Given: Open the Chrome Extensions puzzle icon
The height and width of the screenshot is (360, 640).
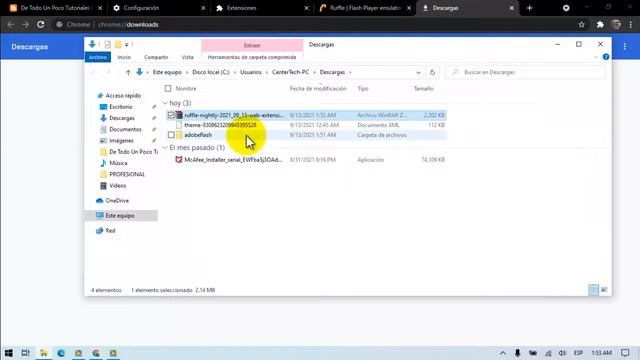Looking at the screenshot, I should [600, 24].
